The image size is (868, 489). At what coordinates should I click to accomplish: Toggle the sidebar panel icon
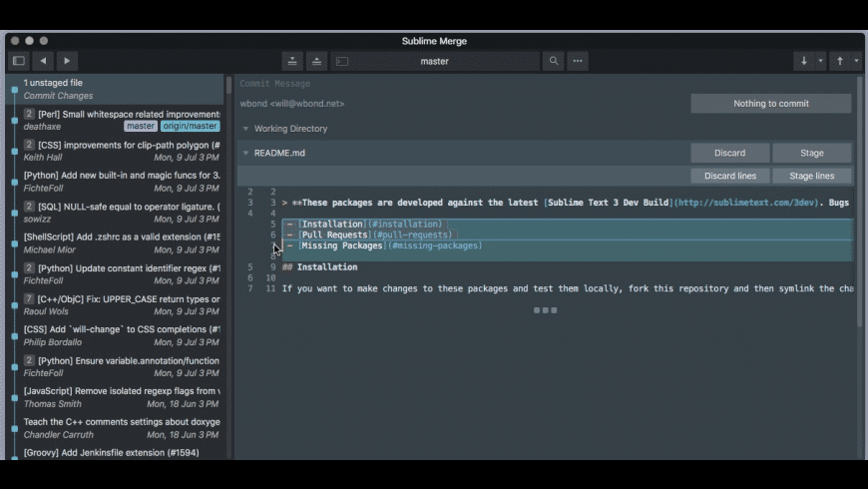click(x=19, y=61)
